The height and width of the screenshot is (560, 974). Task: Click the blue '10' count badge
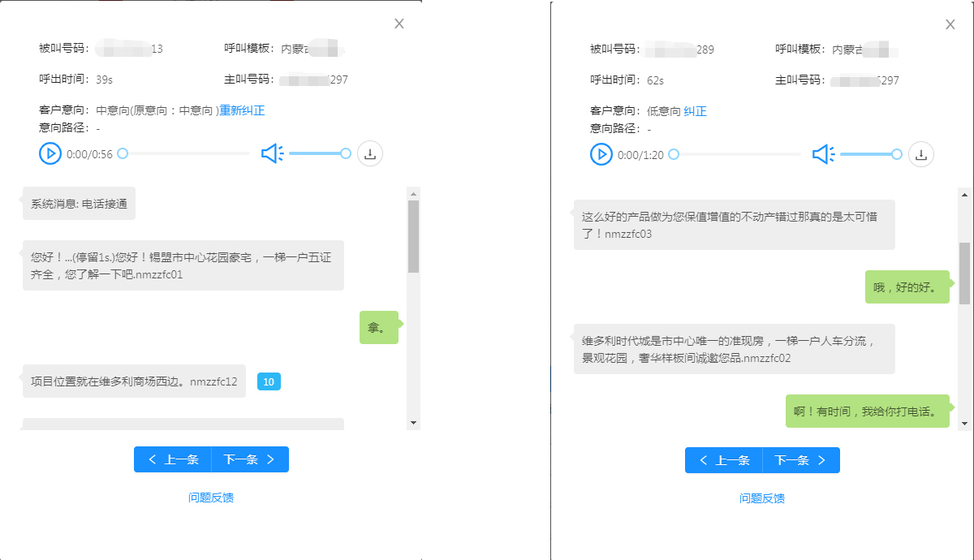coord(269,381)
